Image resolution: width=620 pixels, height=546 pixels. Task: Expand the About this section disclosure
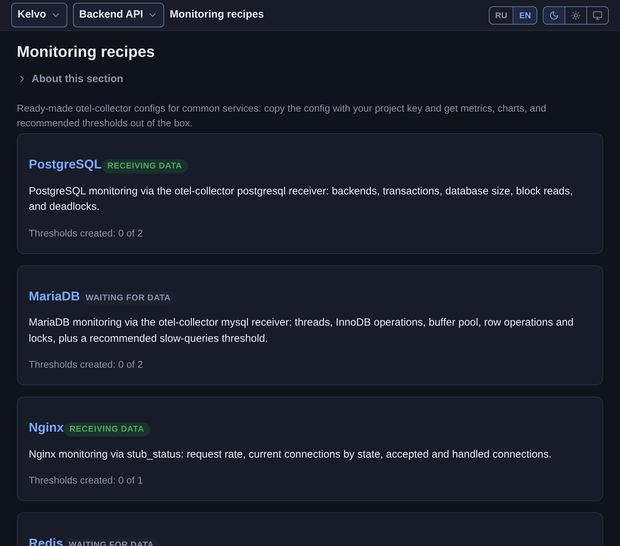(71, 79)
